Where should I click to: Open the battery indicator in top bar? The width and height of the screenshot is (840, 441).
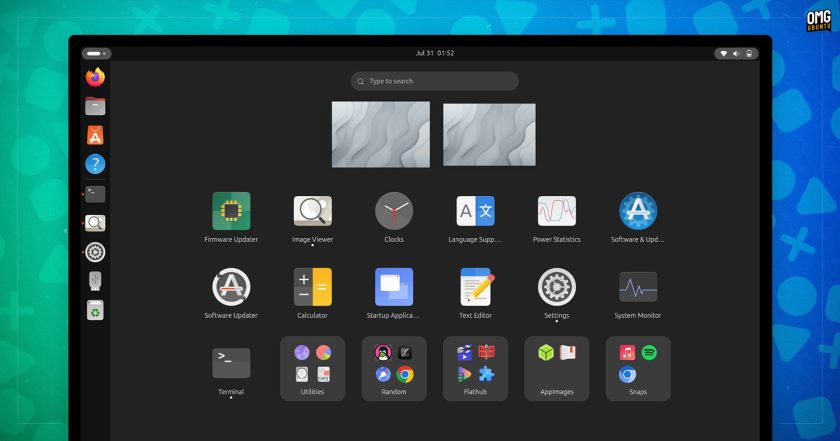point(749,53)
